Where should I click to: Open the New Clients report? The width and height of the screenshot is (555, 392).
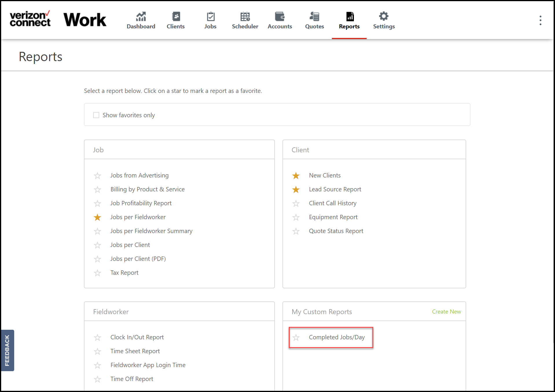pyautogui.click(x=325, y=175)
